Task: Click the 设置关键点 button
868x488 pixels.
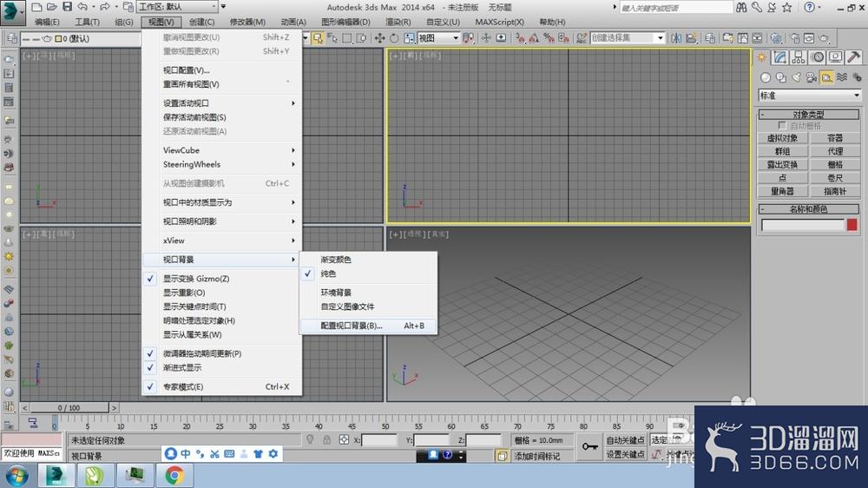Action: (625, 454)
